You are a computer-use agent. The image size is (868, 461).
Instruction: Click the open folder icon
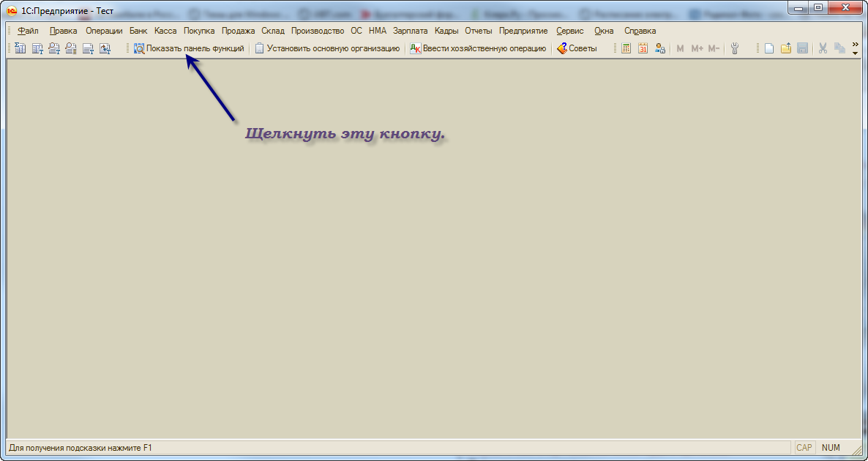[786, 48]
